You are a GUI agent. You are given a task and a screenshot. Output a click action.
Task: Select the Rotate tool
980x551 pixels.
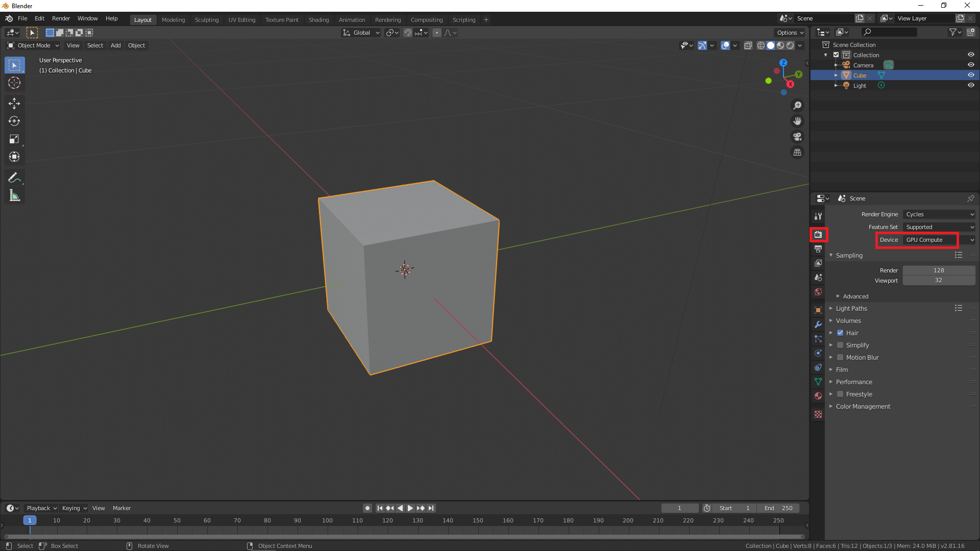(14, 121)
